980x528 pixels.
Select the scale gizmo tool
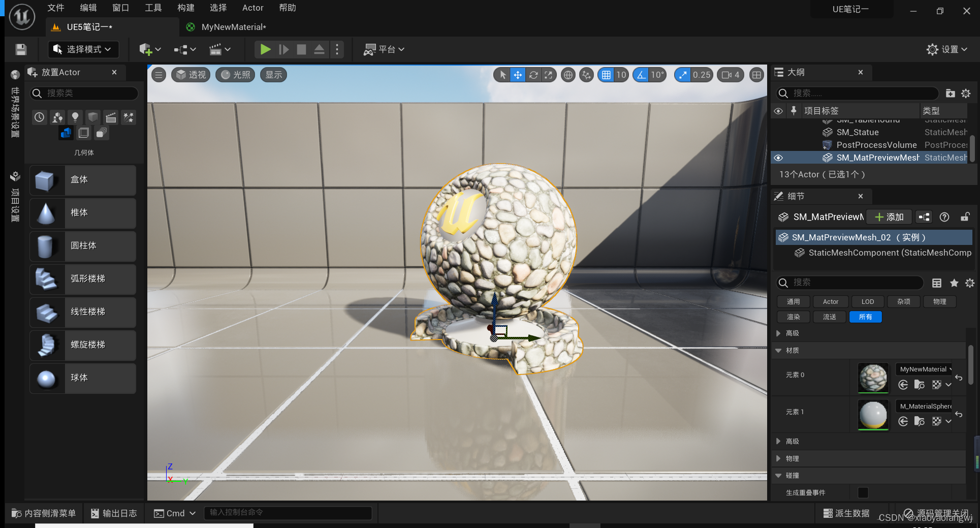[549, 75]
